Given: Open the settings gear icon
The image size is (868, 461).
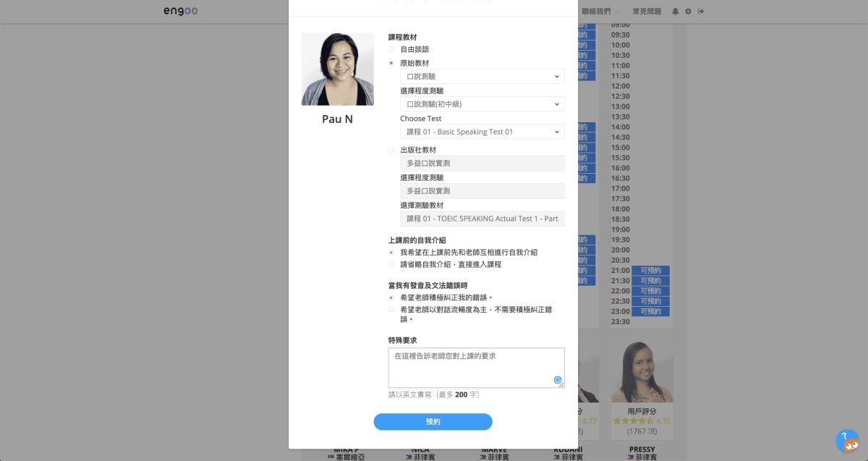Looking at the screenshot, I should point(688,12).
